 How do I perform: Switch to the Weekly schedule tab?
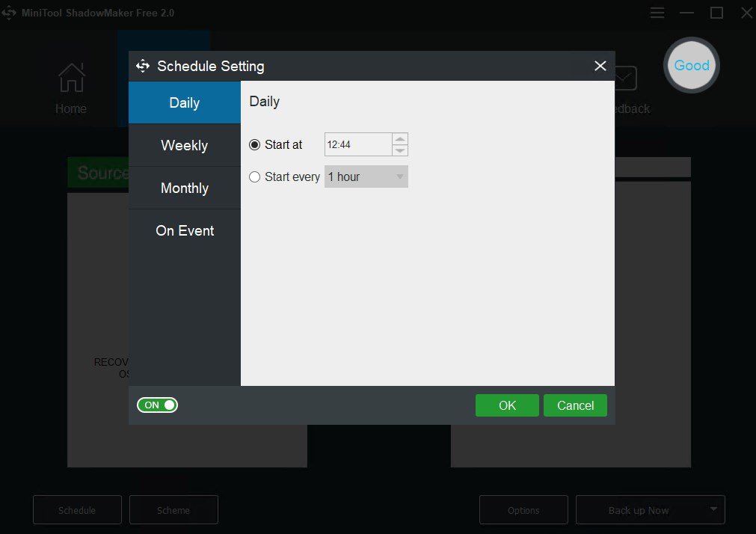(x=184, y=145)
